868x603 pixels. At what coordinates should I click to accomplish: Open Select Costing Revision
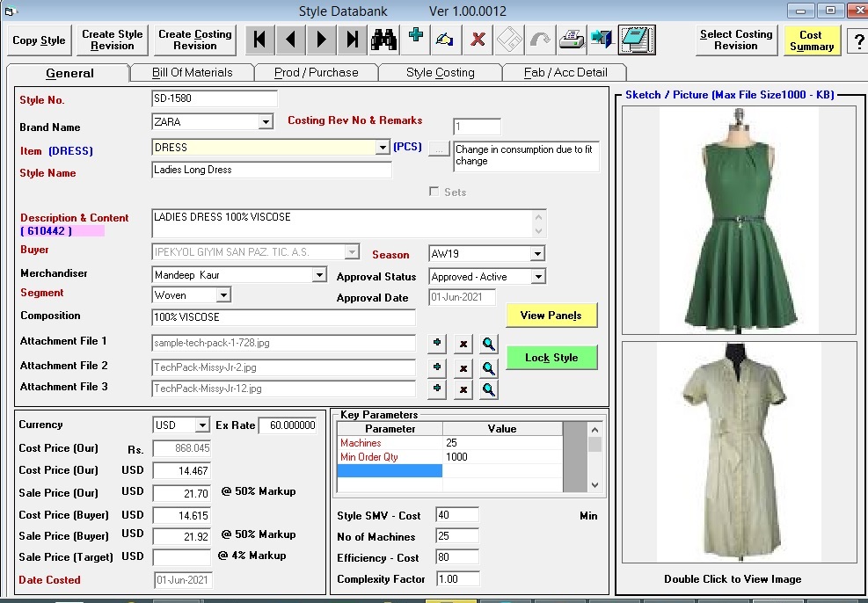(736, 40)
